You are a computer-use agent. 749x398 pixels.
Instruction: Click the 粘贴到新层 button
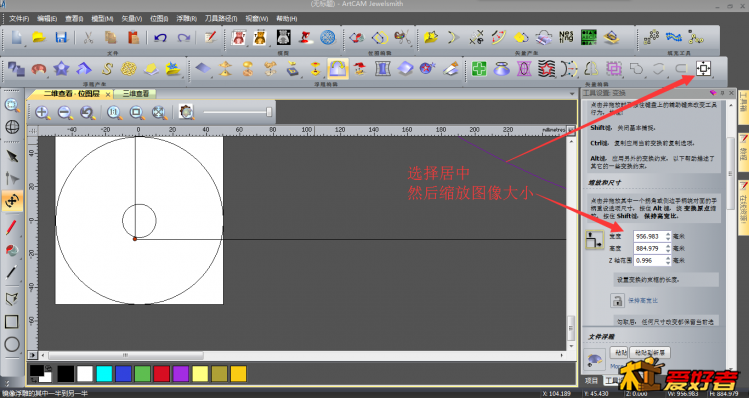(x=650, y=353)
